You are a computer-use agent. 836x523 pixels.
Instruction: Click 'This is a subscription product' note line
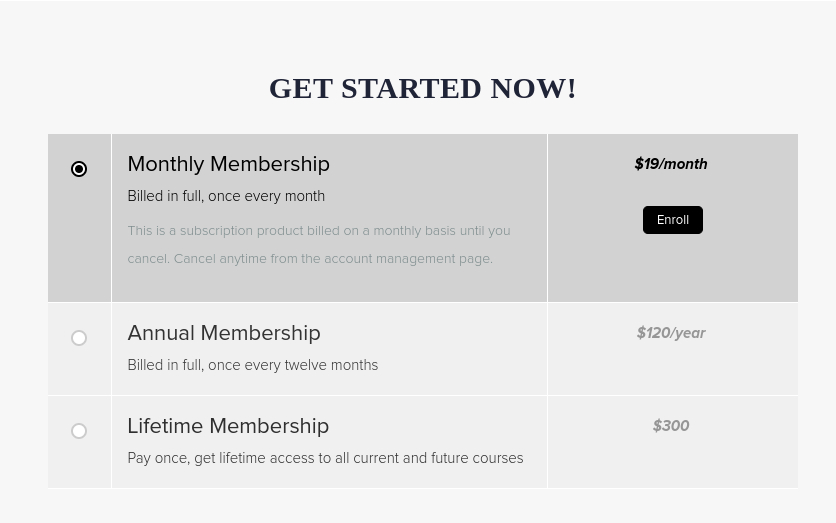(x=318, y=231)
